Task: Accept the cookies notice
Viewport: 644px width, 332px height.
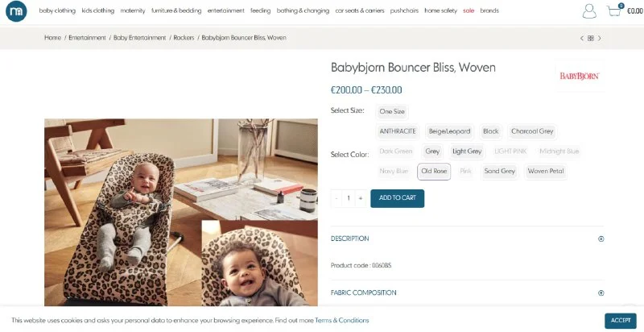Action: [x=620, y=321]
